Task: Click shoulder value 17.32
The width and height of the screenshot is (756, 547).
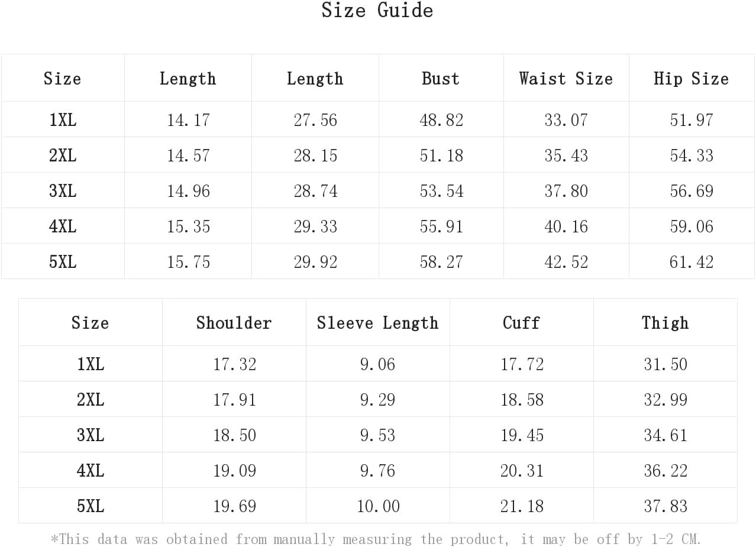Action: 235,364
